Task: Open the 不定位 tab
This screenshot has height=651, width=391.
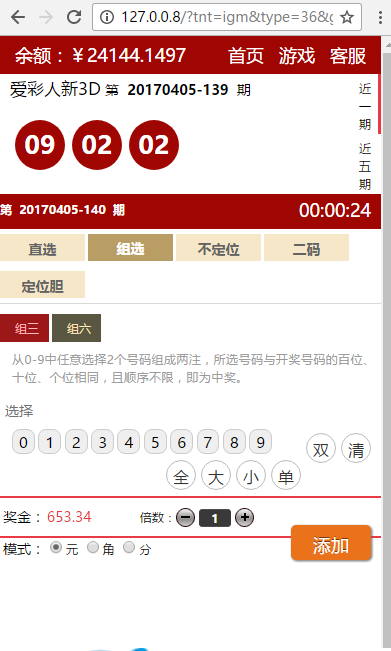Action: point(218,248)
